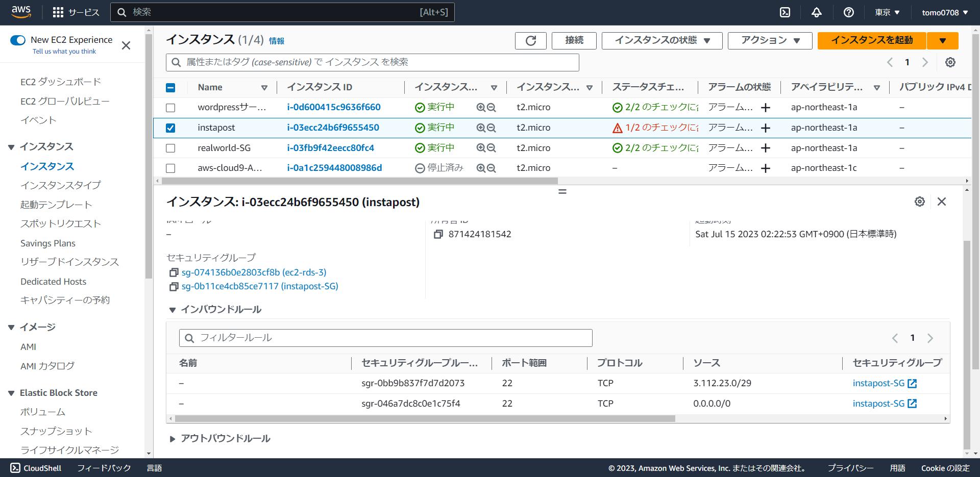
Task: Refresh the instances list
Action: click(x=530, y=41)
